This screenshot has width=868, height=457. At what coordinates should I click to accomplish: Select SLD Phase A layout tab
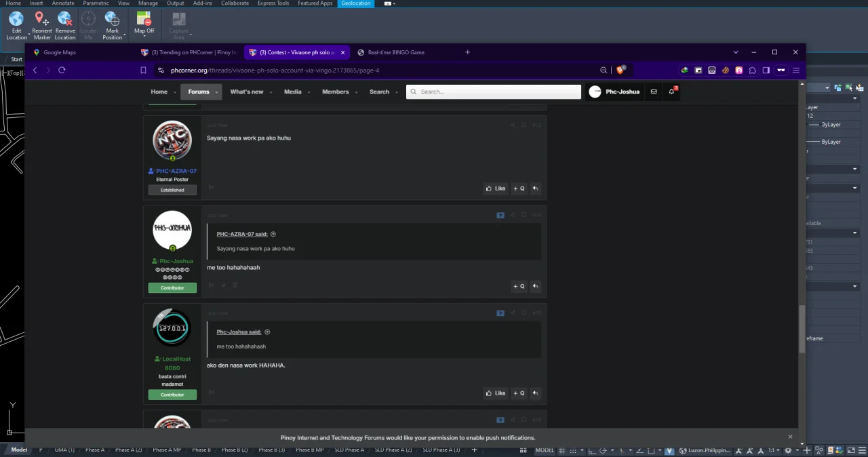pos(350,450)
